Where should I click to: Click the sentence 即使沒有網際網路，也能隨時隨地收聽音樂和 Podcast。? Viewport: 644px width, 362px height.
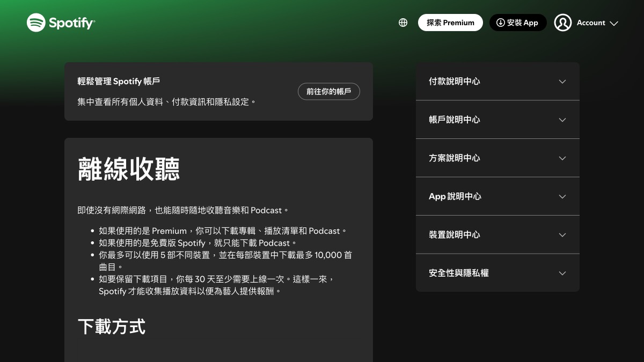[184, 210]
